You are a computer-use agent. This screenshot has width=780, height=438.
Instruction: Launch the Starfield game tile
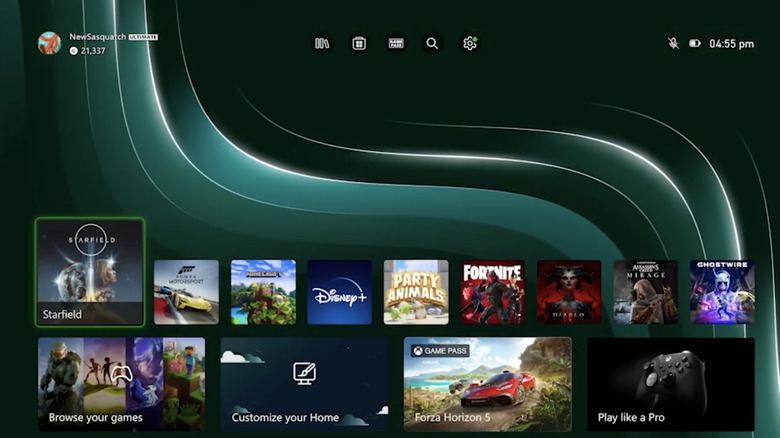90,272
